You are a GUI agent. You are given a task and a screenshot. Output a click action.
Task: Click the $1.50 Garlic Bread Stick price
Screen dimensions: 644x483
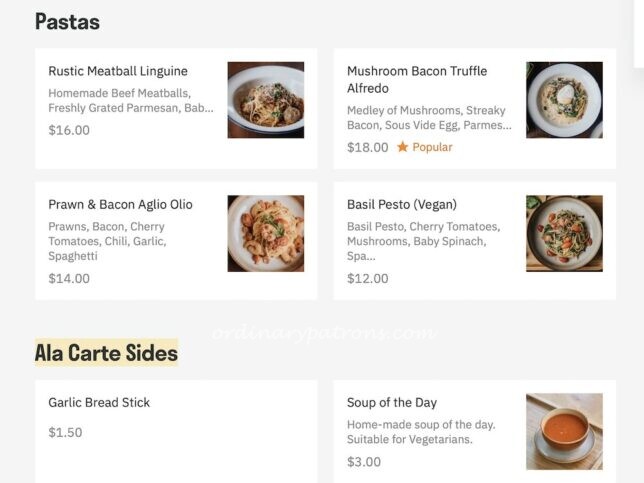click(65, 432)
